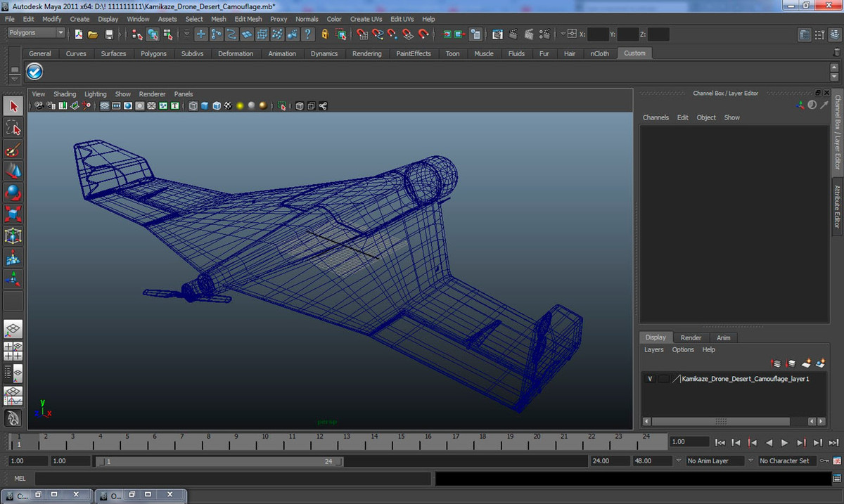844x504 pixels.
Task: Create a new empty display layer
Action: (x=806, y=363)
